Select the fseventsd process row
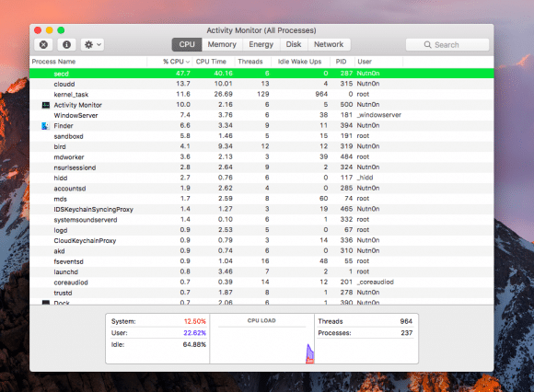Viewport: 534px width, 392px height. point(261,261)
